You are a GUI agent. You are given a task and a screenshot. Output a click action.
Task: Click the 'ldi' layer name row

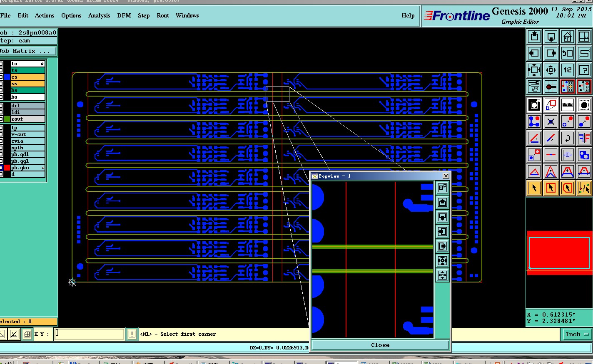pos(27,112)
